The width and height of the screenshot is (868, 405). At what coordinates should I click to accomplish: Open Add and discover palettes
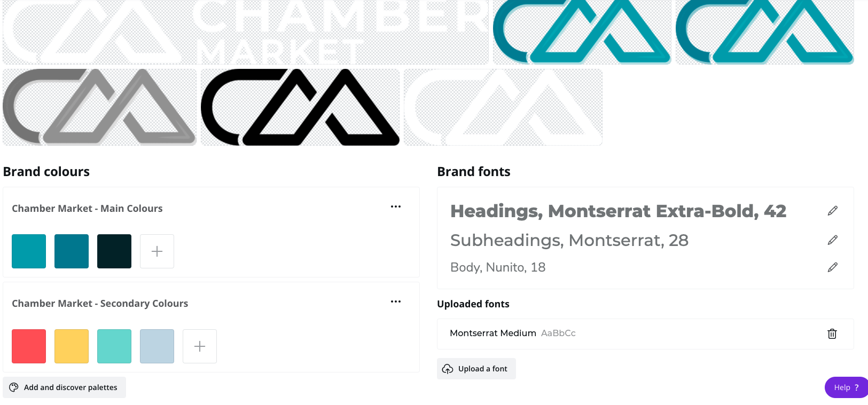(x=64, y=387)
